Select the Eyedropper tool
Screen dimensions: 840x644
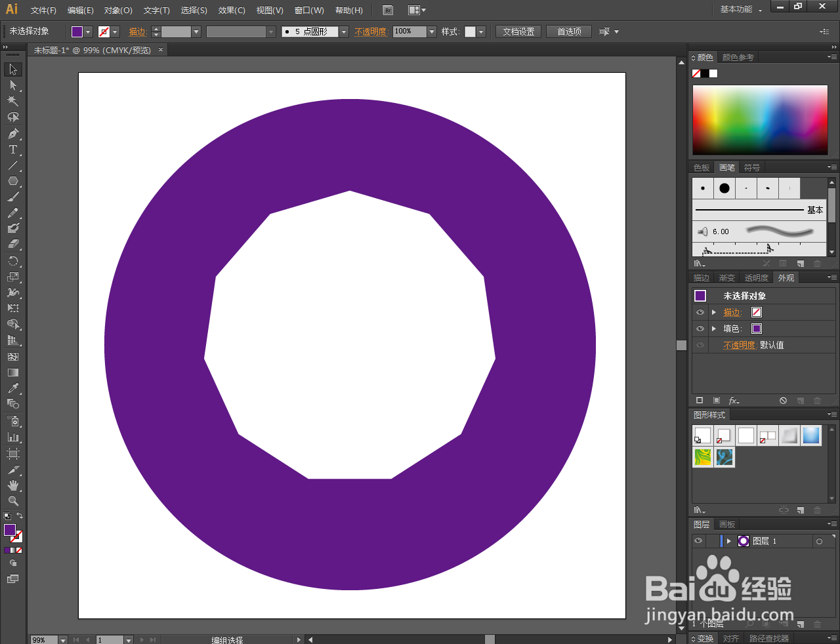13,388
